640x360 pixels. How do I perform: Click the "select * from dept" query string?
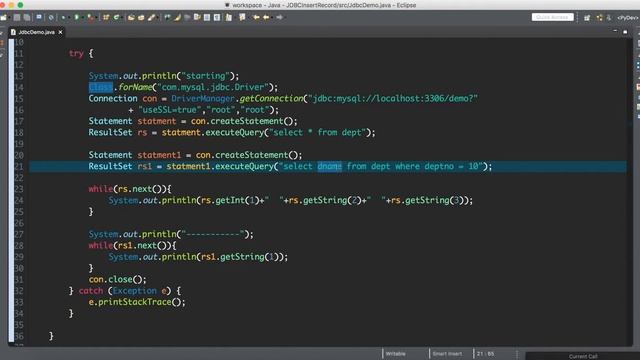tap(317, 133)
